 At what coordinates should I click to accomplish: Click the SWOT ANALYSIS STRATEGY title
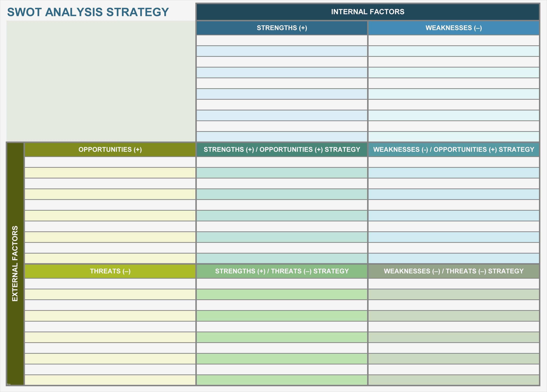88,12
